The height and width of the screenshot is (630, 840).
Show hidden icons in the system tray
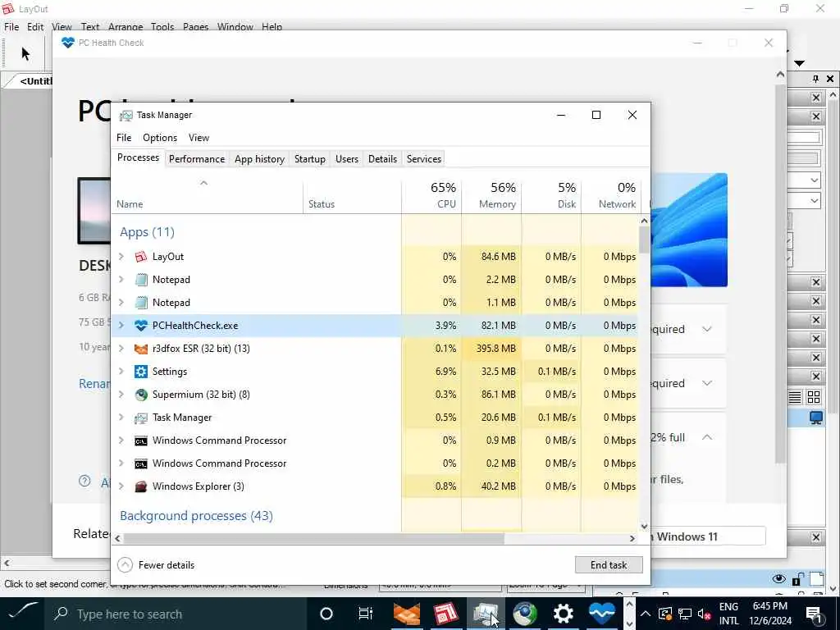point(646,614)
